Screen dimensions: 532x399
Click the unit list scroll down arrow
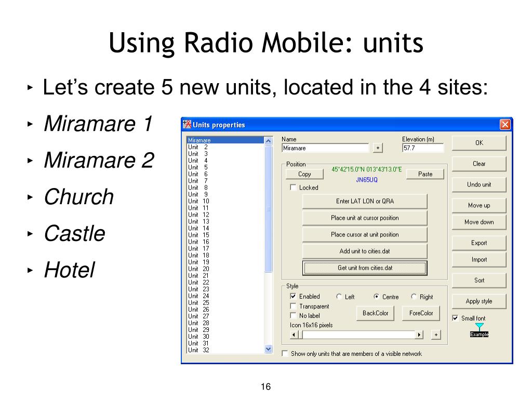(x=269, y=349)
